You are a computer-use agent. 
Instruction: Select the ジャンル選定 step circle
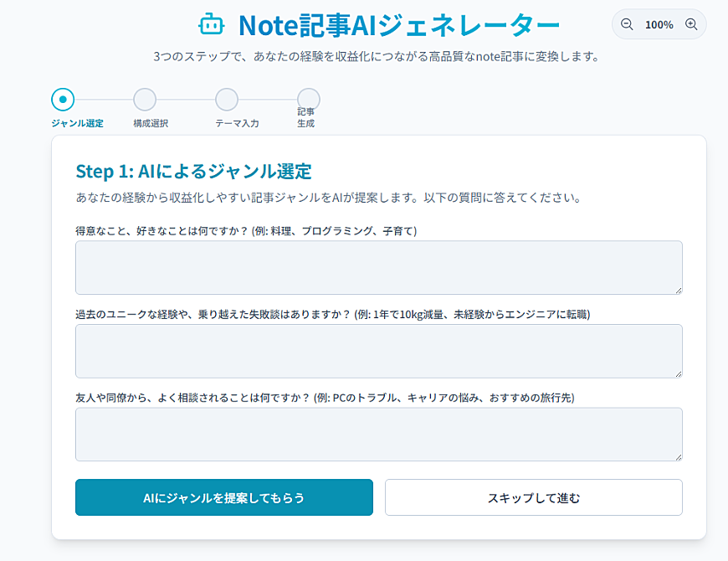[x=63, y=100]
